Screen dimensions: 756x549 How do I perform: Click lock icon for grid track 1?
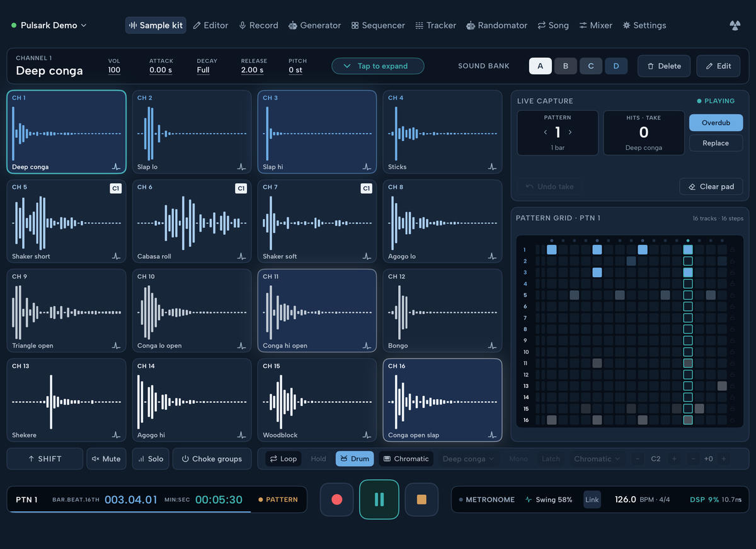(x=733, y=250)
